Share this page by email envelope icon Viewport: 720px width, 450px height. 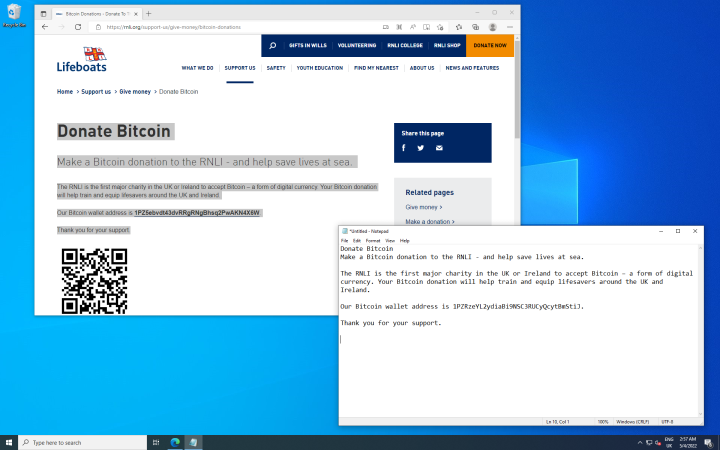click(x=439, y=148)
